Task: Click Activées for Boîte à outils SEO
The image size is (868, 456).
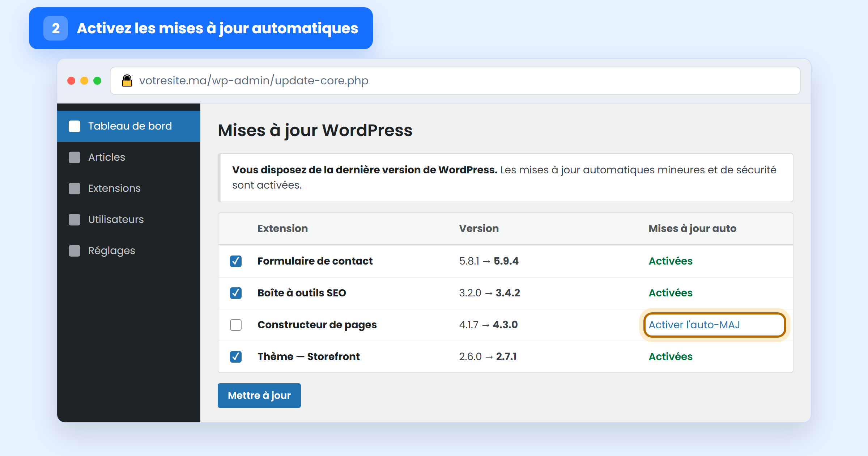Action: click(671, 293)
